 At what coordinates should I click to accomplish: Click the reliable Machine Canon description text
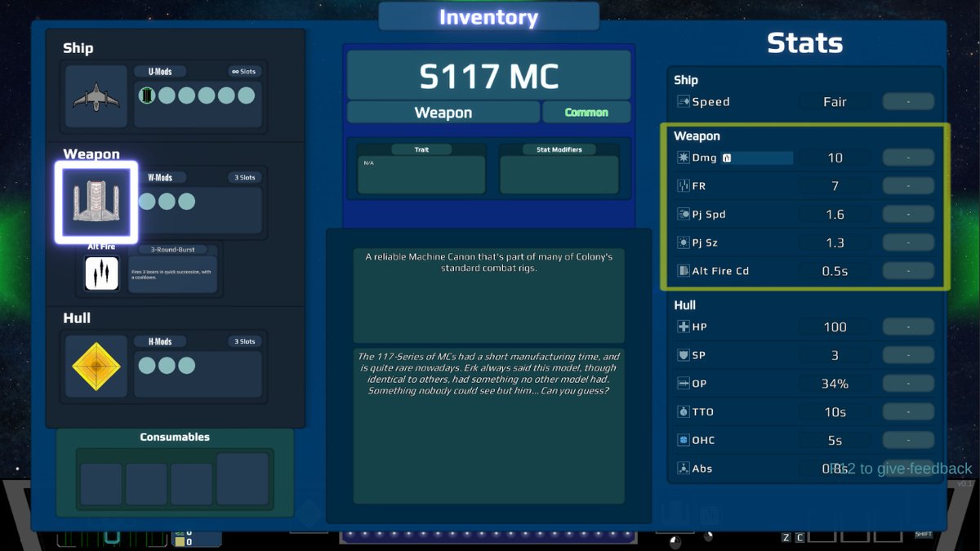point(488,262)
